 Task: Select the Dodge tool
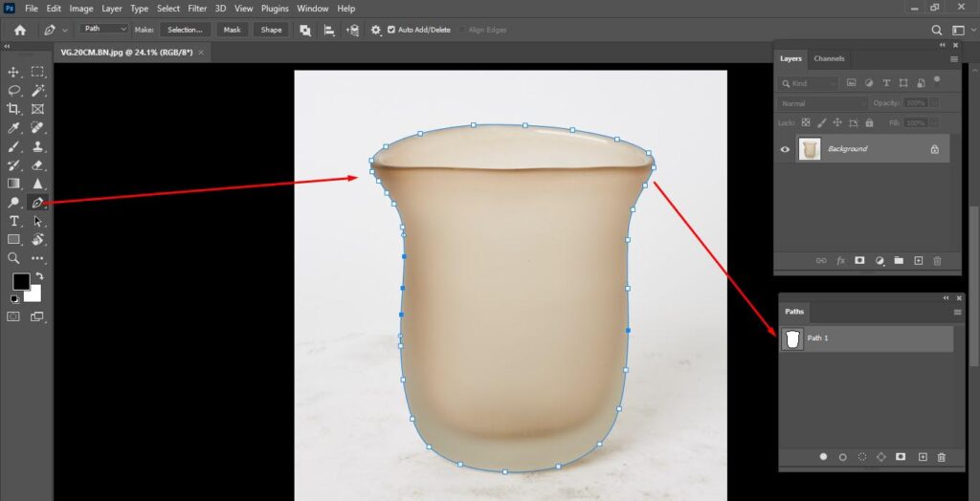pos(13,203)
